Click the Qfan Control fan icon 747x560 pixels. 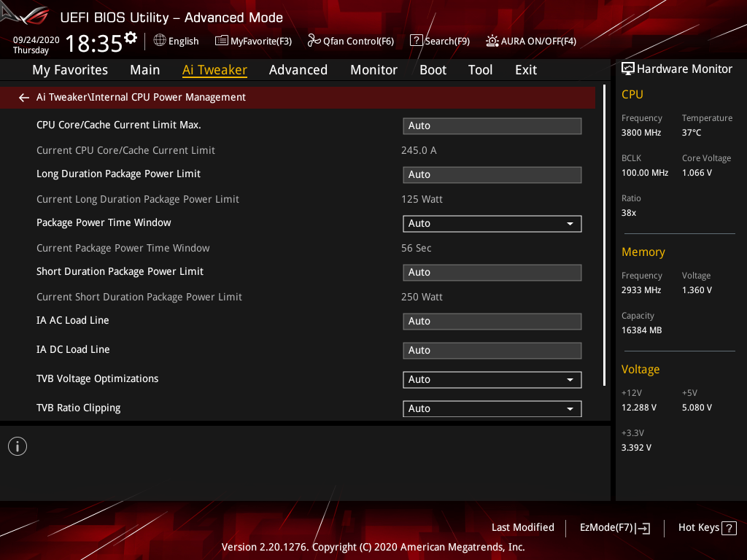pos(314,41)
